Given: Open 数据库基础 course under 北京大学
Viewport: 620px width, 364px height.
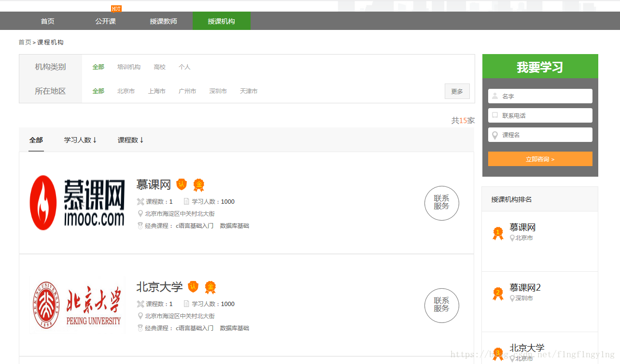Looking at the screenshot, I should point(235,328).
